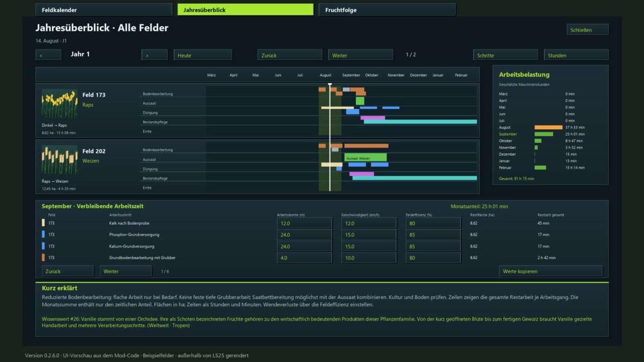Edit Arbeitsbreite for Phosphor-Grundversorgung
This screenshot has width=644, height=362.
(305, 235)
